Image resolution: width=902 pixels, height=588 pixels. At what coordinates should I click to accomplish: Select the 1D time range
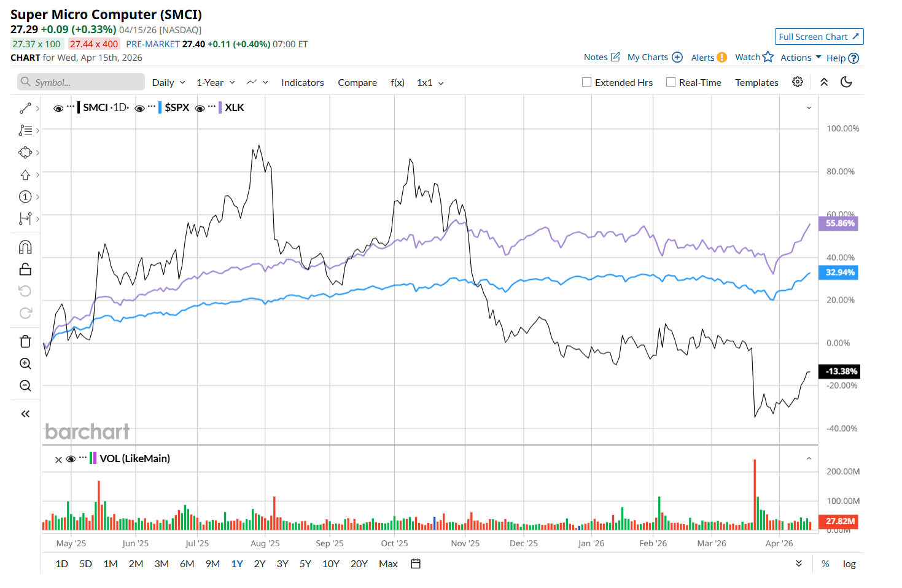62,563
